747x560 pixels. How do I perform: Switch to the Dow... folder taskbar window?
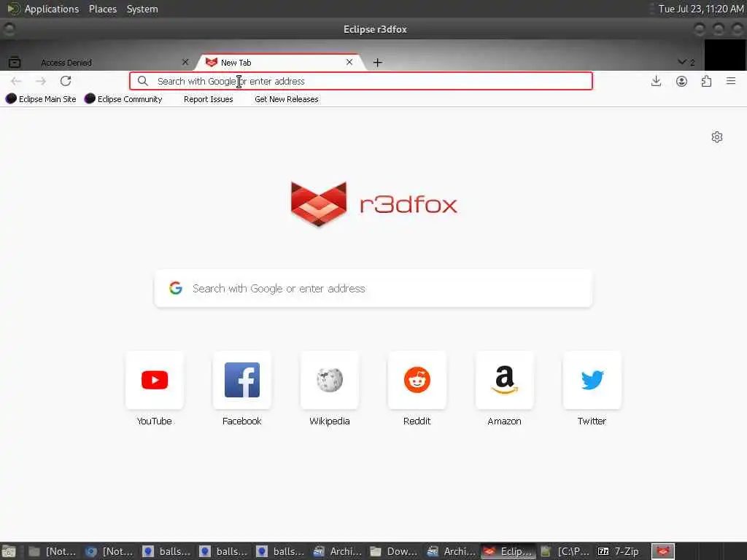394,551
